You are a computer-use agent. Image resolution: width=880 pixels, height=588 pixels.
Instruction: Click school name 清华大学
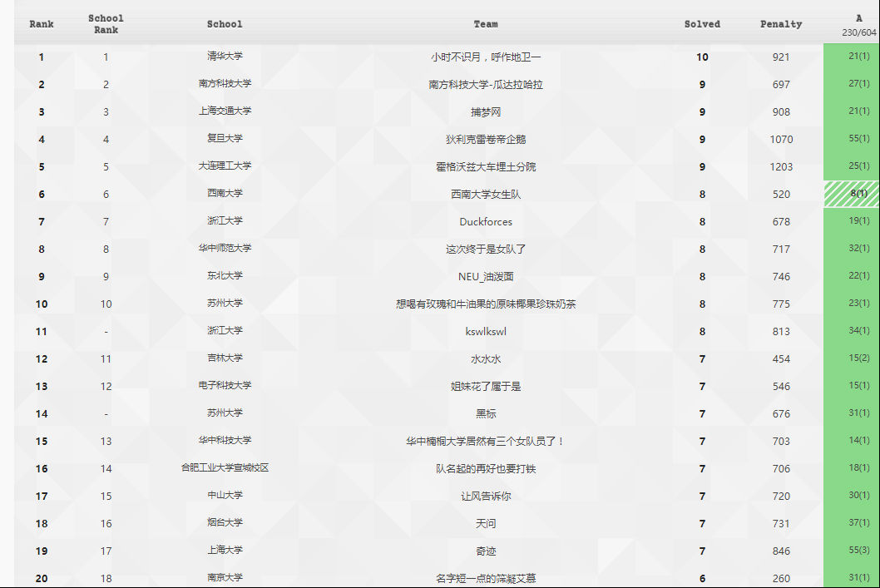225,57
